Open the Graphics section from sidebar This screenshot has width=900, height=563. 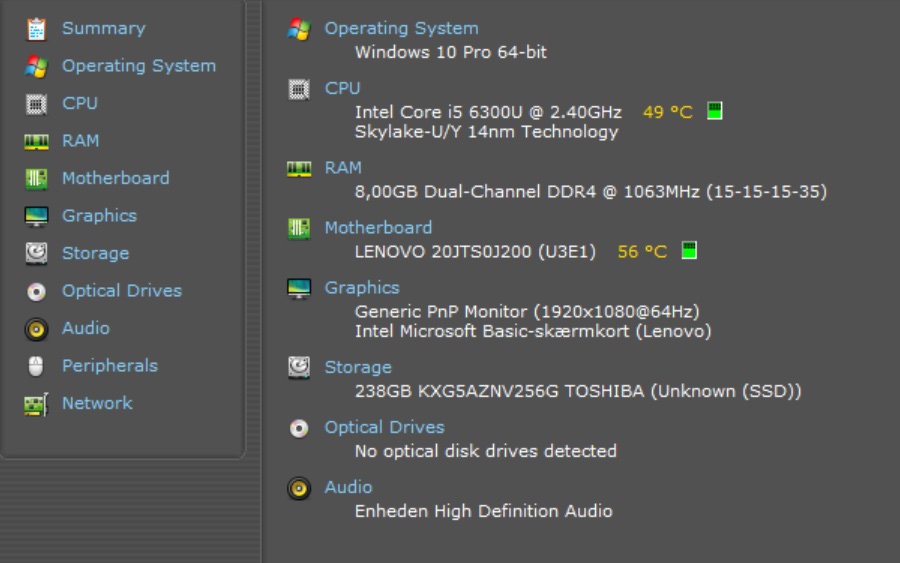coord(99,216)
